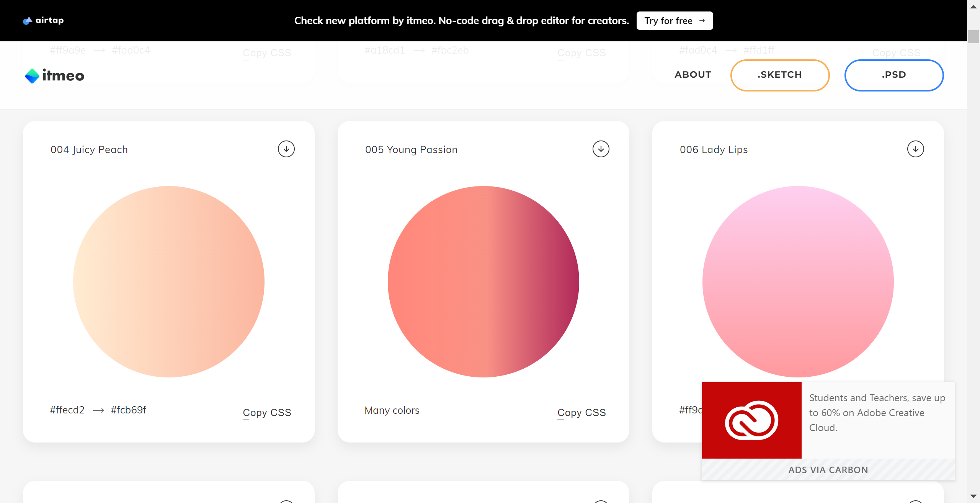Click the vertical scrollbar thumb
The height and width of the screenshot is (503, 980).
click(973, 37)
